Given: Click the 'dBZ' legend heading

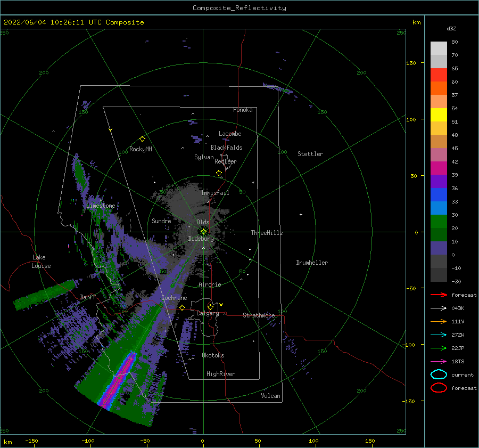Looking at the screenshot, I should tap(451, 28).
